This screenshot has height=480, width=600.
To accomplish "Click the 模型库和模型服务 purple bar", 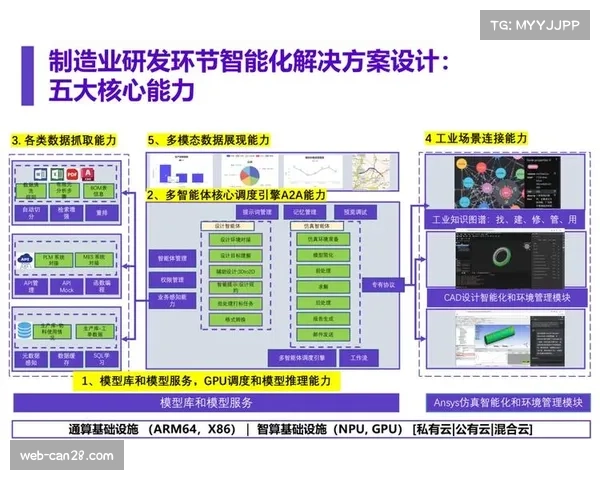I will click(x=206, y=403).
